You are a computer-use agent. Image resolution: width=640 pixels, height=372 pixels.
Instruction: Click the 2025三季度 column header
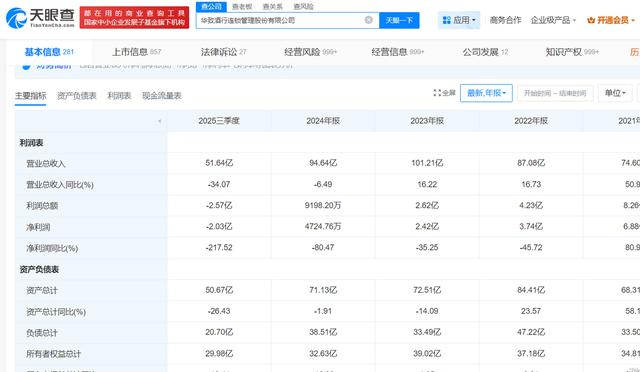click(219, 121)
